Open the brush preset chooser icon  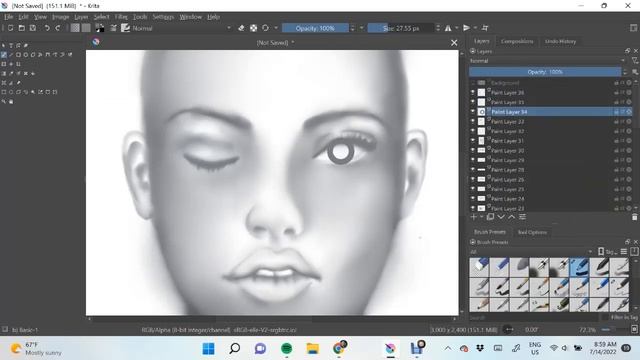[x=125, y=28]
